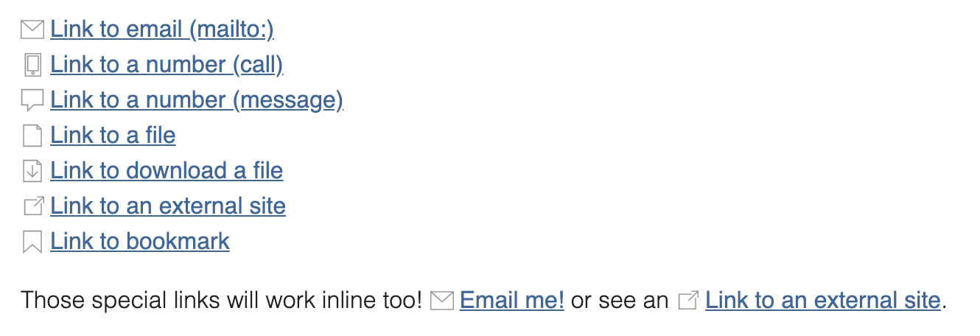Image resolution: width=980 pixels, height=336 pixels.
Task: Click the text "Those special links will work inline too!"
Action: [x=221, y=301]
